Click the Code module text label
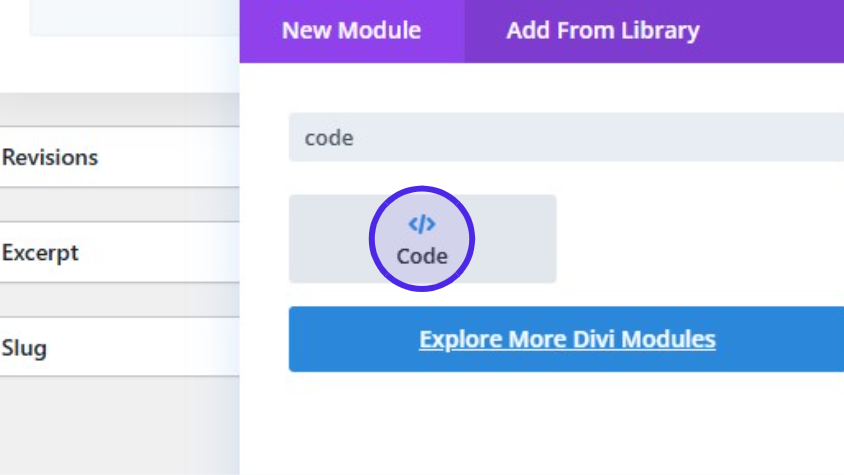 click(422, 256)
